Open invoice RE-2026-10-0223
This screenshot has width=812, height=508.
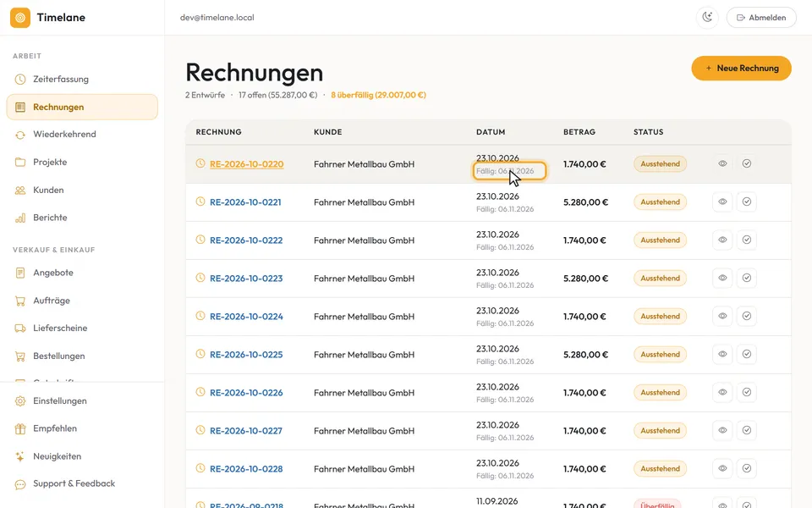pos(246,279)
